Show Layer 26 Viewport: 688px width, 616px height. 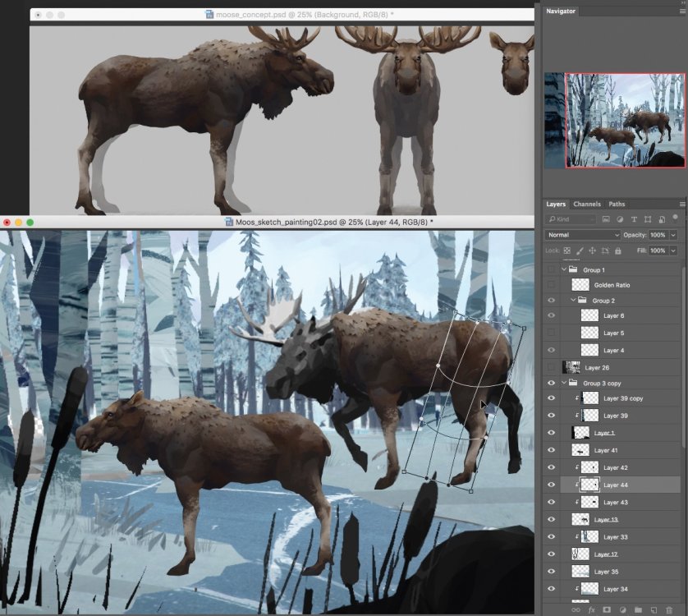(552, 367)
